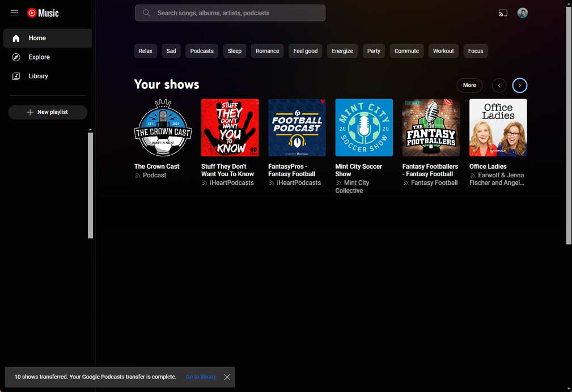572x392 pixels.
Task: Go to Library in the sidebar
Action: point(38,76)
